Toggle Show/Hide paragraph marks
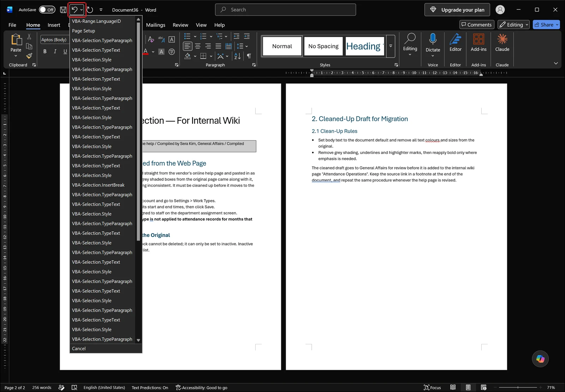The width and height of the screenshot is (565, 392). pyautogui.click(x=249, y=56)
